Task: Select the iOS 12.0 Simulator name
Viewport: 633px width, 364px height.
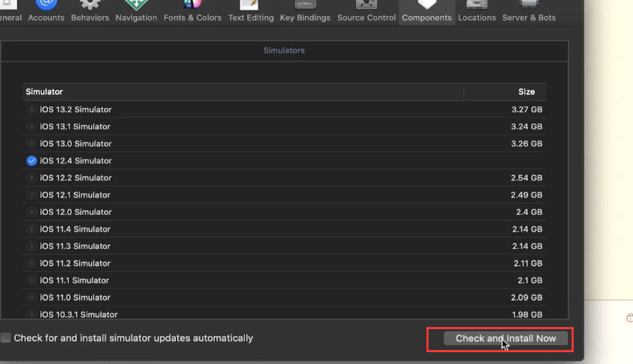Action: coord(75,212)
